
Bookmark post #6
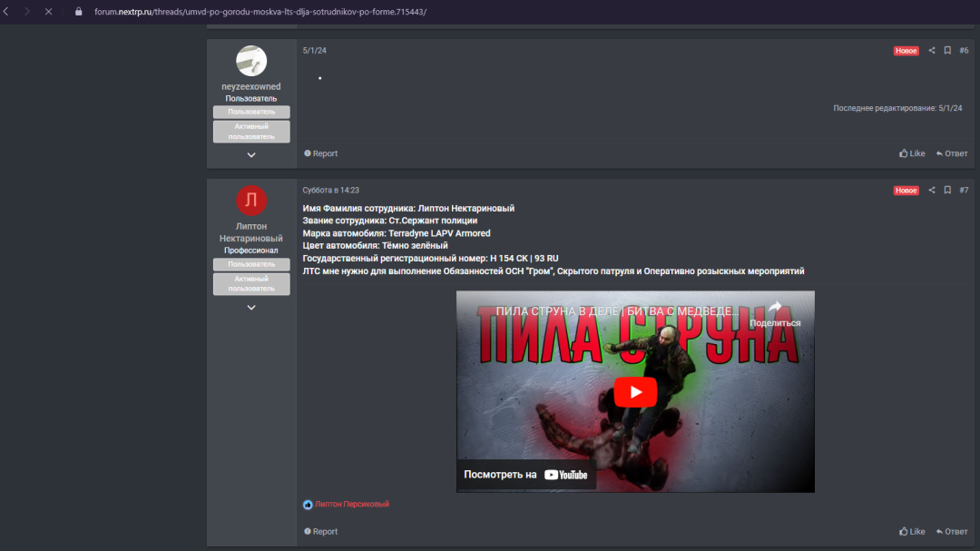point(947,51)
